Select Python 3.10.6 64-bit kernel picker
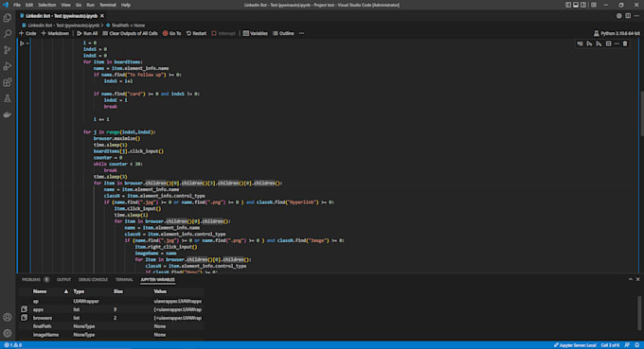 point(617,33)
